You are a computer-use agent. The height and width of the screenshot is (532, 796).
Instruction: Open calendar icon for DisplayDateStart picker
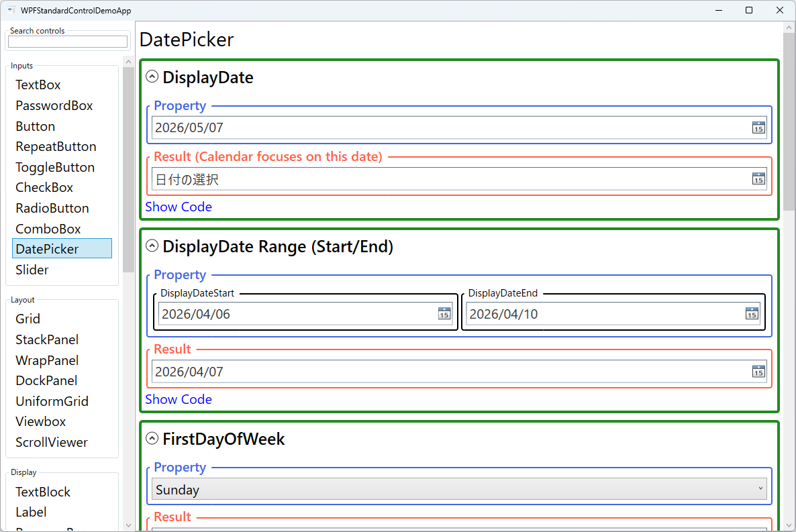pos(444,314)
